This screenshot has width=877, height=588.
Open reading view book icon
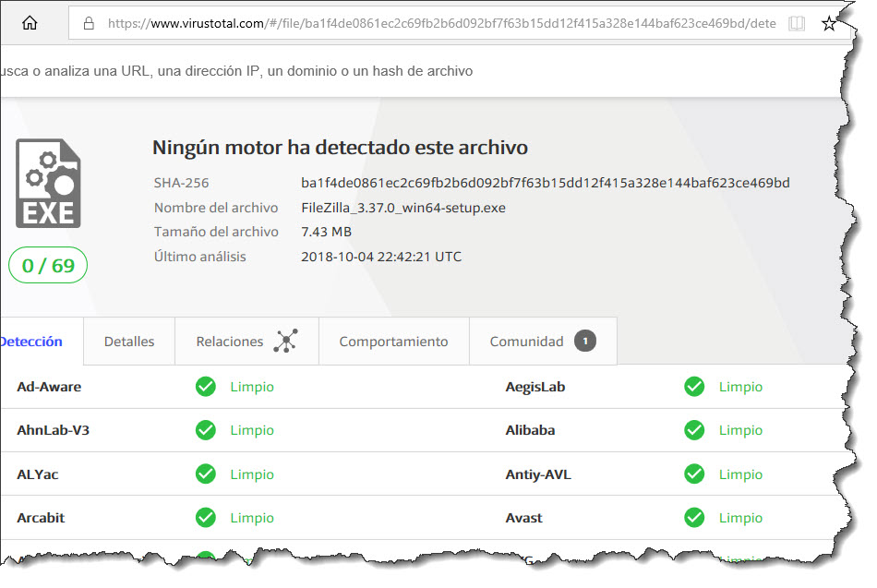(x=797, y=23)
